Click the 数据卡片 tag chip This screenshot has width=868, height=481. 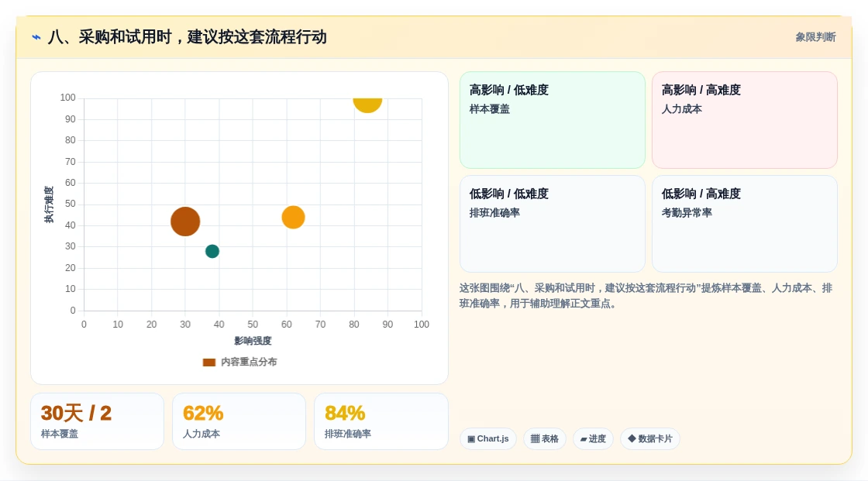(650, 439)
